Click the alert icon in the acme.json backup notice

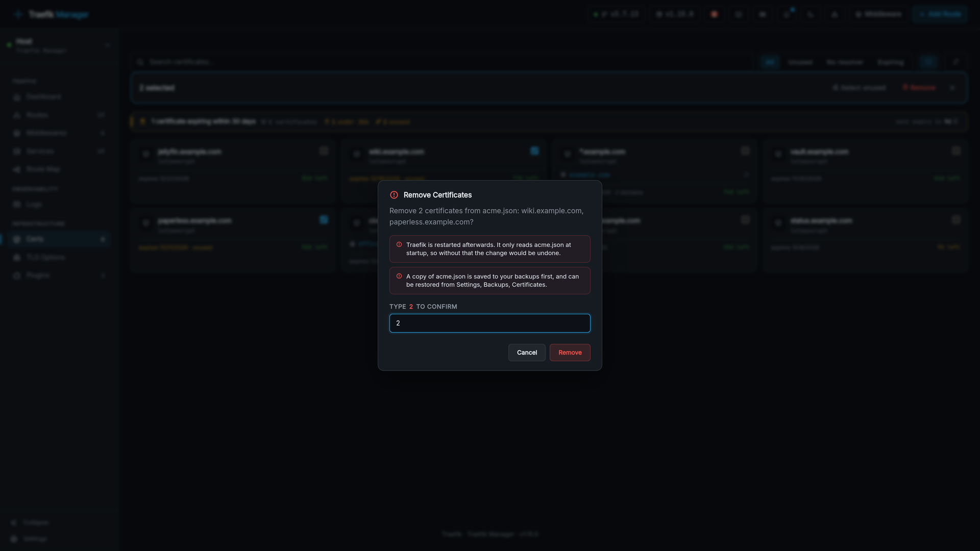pos(399,277)
